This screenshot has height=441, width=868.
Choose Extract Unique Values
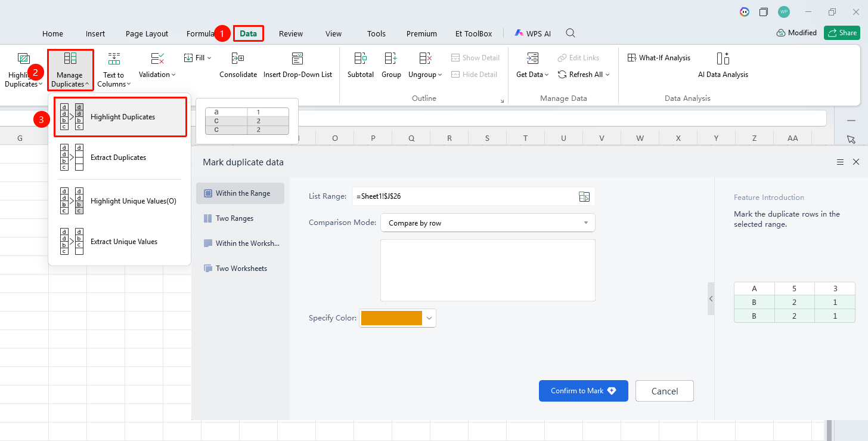click(x=120, y=242)
